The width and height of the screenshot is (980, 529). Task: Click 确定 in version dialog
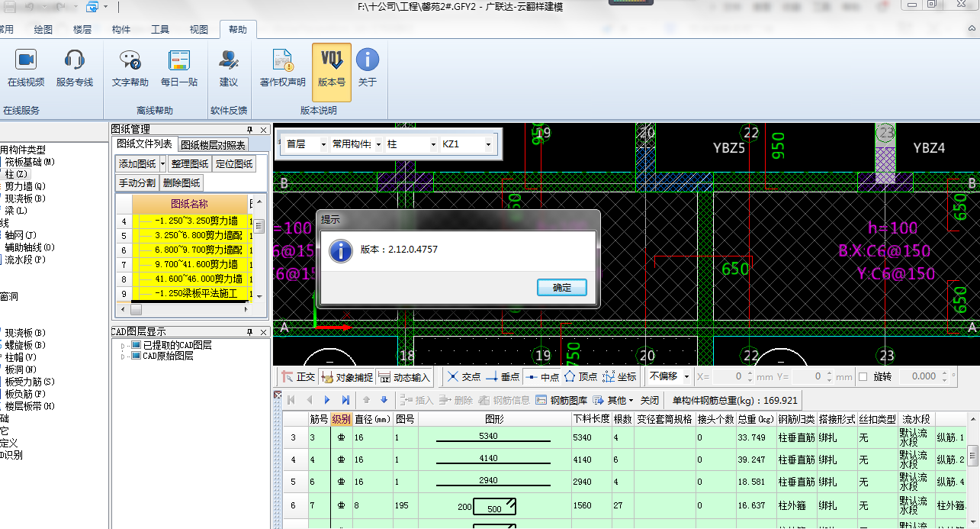coord(562,288)
